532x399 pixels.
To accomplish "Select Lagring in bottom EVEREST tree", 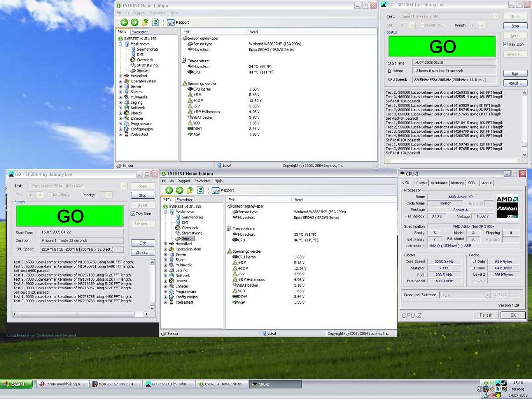I will pos(181,270).
